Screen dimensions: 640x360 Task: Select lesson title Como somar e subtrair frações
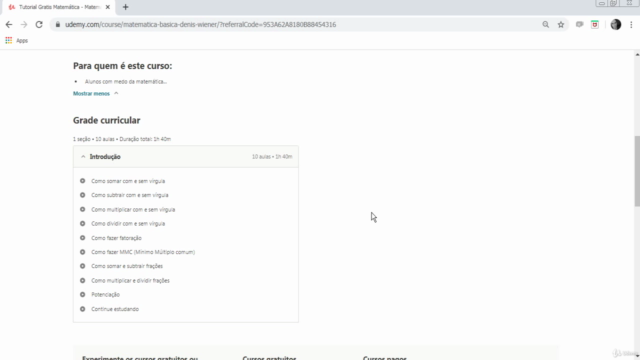click(x=127, y=266)
